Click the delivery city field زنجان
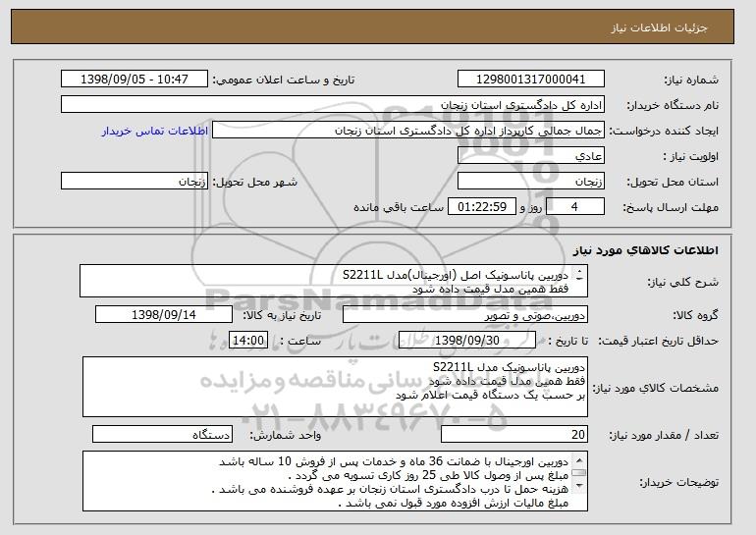The image size is (756, 535). coord(135,182)
